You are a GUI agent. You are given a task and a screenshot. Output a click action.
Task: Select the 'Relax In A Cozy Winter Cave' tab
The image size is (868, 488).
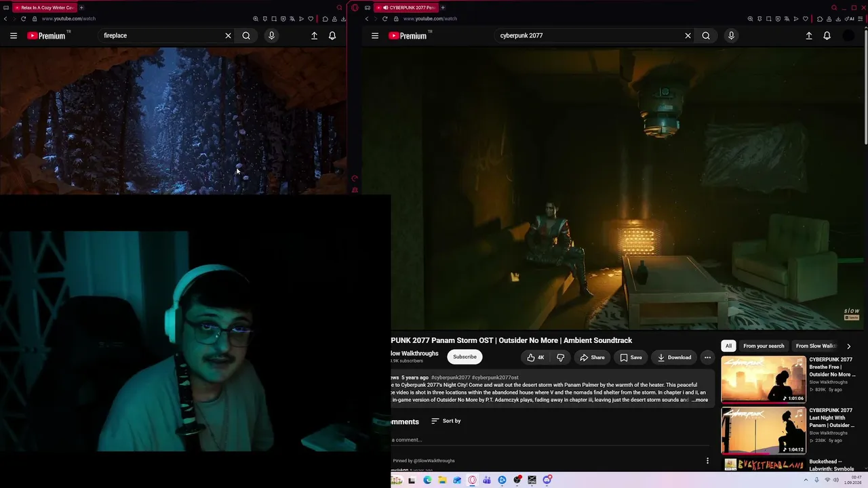[x=43, y=7]
